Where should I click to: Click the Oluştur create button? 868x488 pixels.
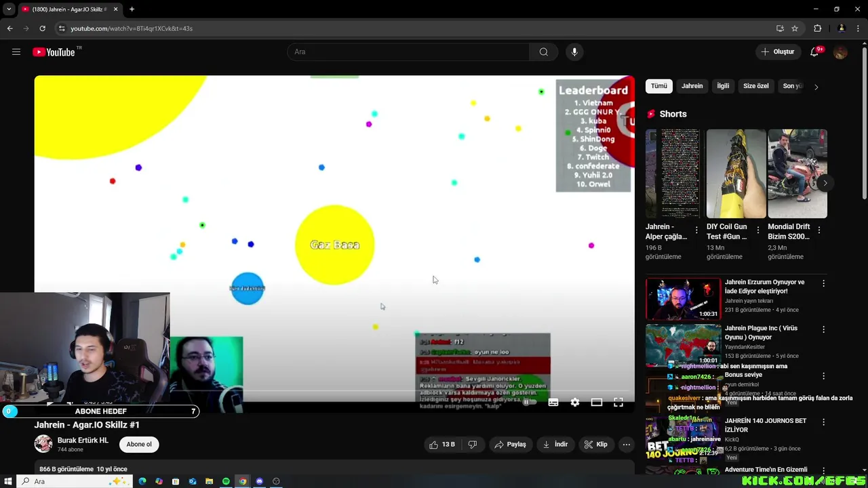tap(778, 52)
